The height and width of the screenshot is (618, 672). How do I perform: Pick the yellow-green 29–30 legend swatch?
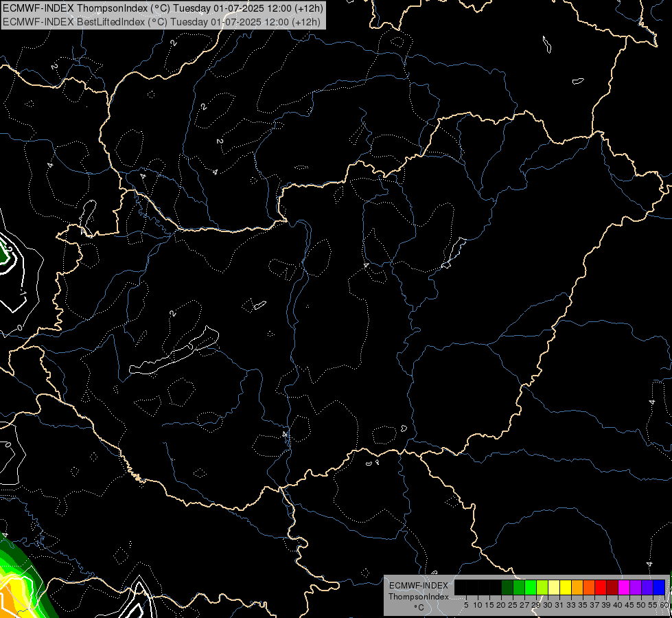tap(542, 587)
